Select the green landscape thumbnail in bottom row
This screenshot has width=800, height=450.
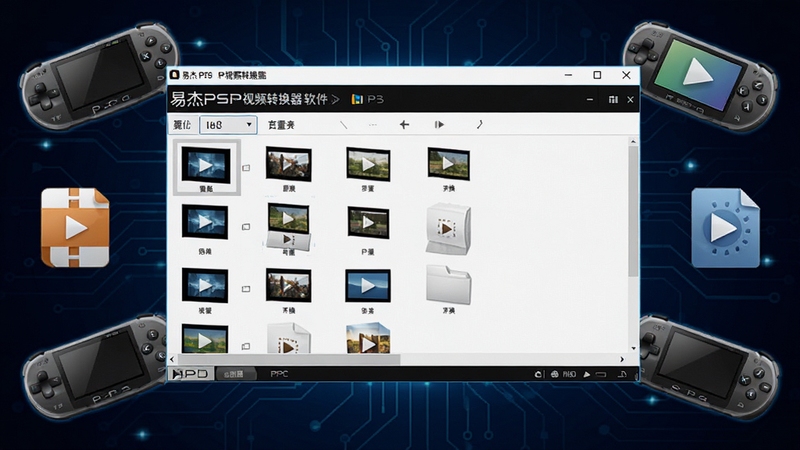click(x=205, y=339)
